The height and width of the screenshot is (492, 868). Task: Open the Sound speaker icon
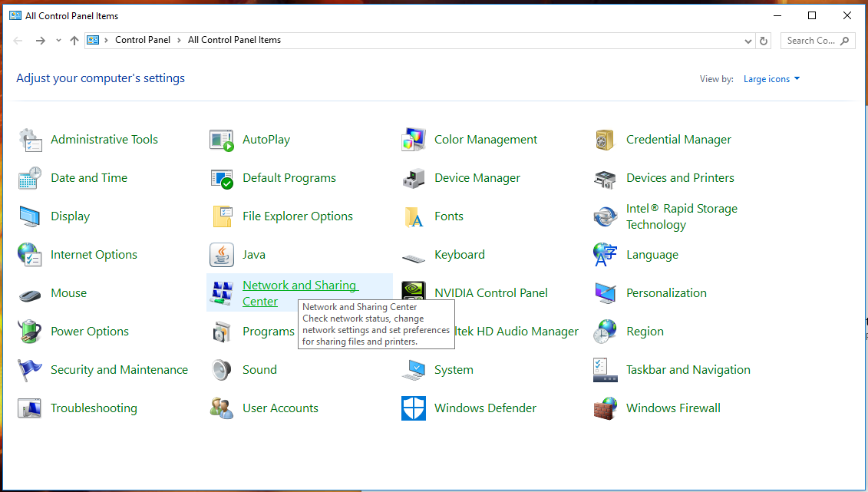point(222,370)
